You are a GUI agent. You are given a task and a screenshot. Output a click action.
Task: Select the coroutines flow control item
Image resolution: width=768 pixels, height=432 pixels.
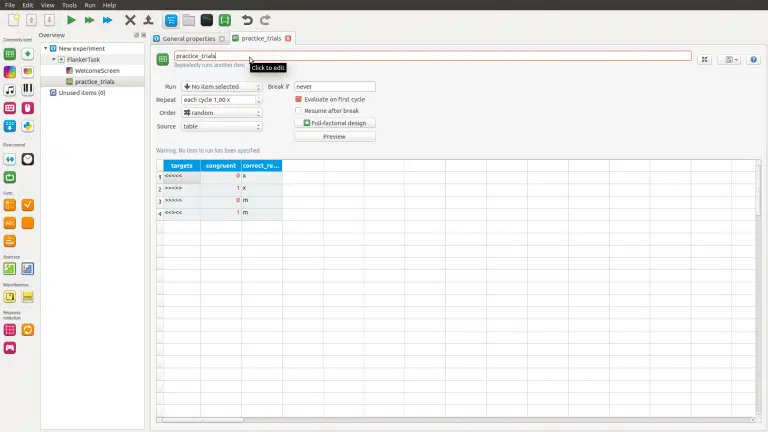[x=10, y=159]
